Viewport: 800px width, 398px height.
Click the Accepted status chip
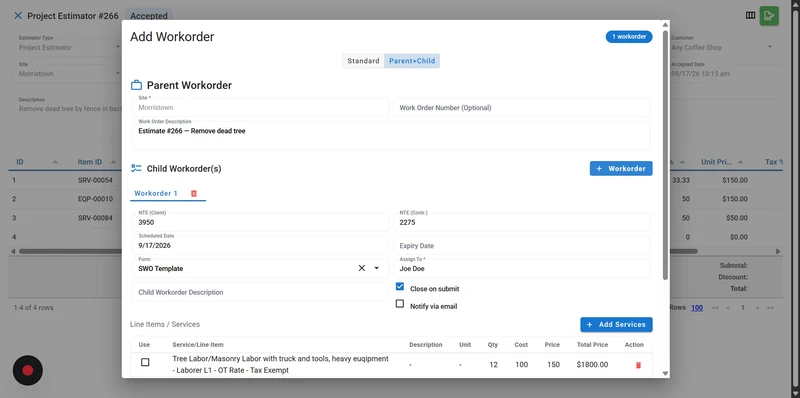[148, 16]
